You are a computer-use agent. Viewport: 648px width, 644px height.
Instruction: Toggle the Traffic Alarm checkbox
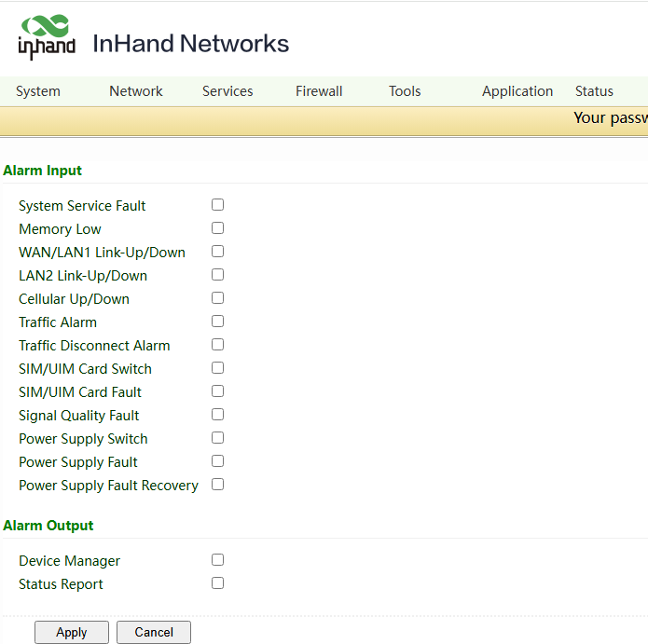pos(217,322)
